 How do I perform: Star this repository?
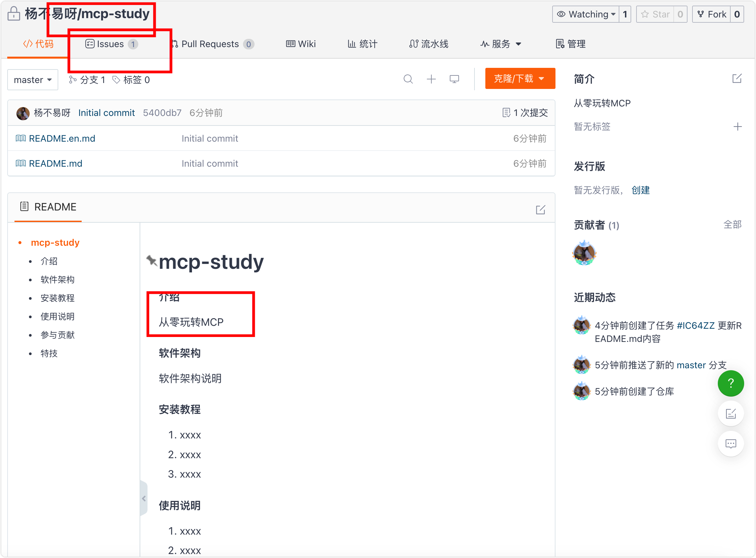656,14
